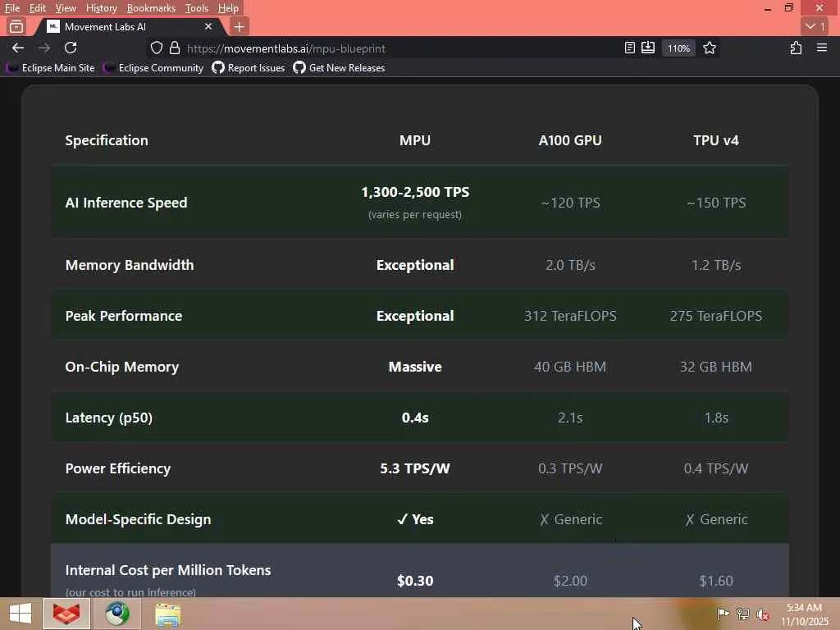Expand the list all tabs dropdown
Viewport: 840px width, 630px height.
816,26
